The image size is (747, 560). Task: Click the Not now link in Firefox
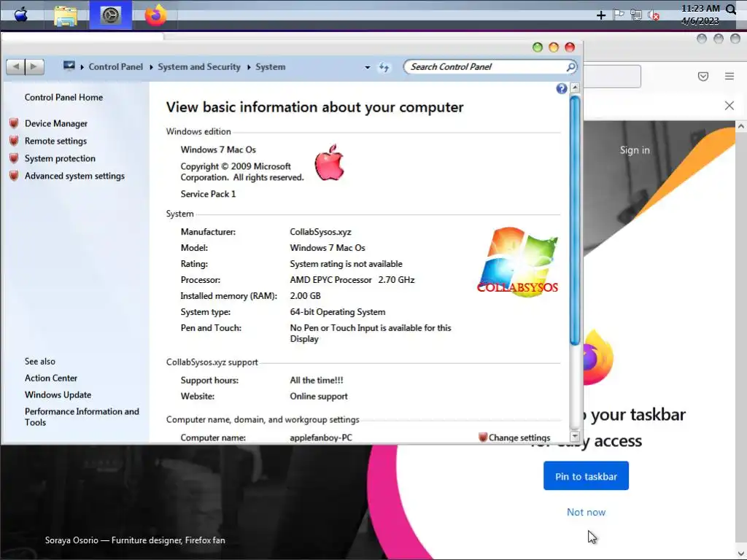[x=586, y=513]
